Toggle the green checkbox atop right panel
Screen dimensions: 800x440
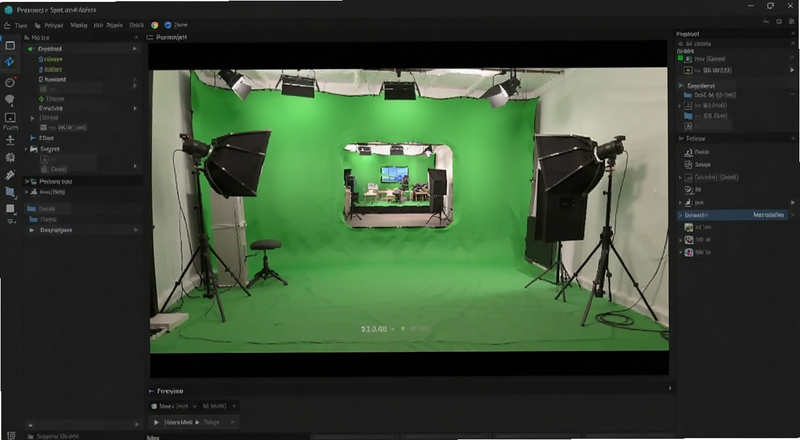[x=680, y=58]
